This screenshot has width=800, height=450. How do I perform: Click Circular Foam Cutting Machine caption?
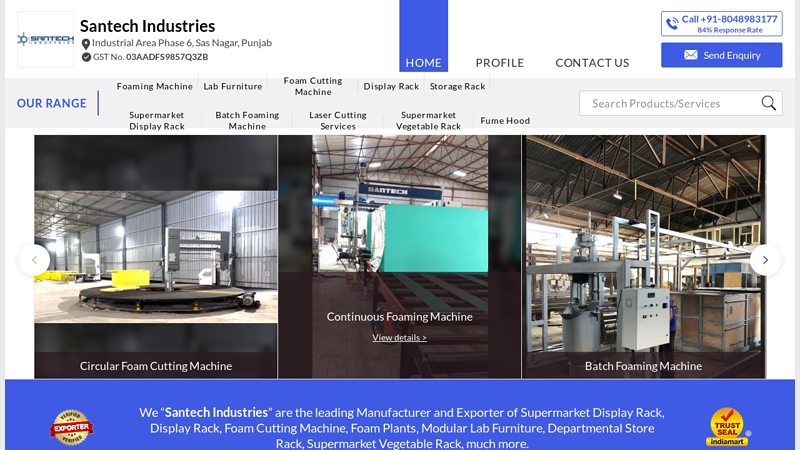point(156,366)
